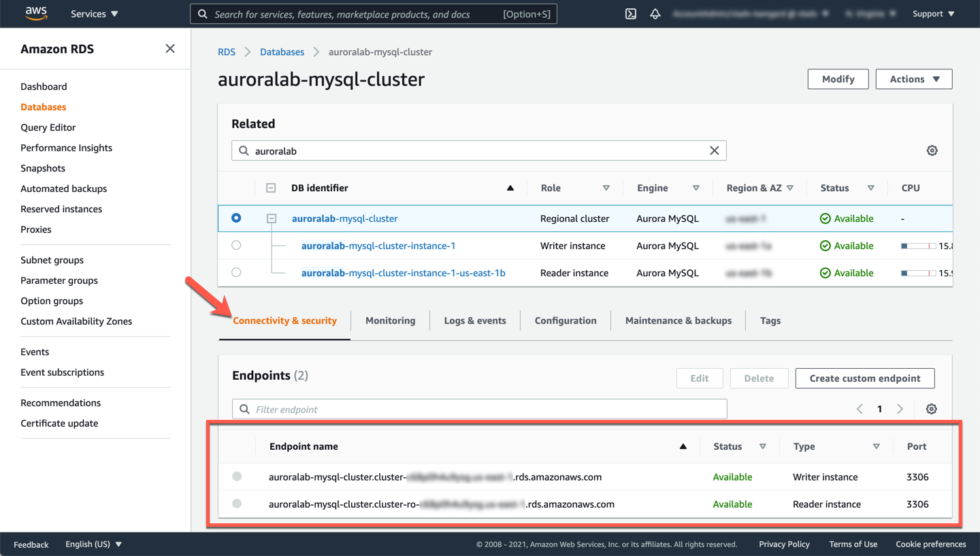Open Endpoints table preferences gear
The width and height of the screenshot is (980, 556).
pyautogui.click(x=931, y=409)
